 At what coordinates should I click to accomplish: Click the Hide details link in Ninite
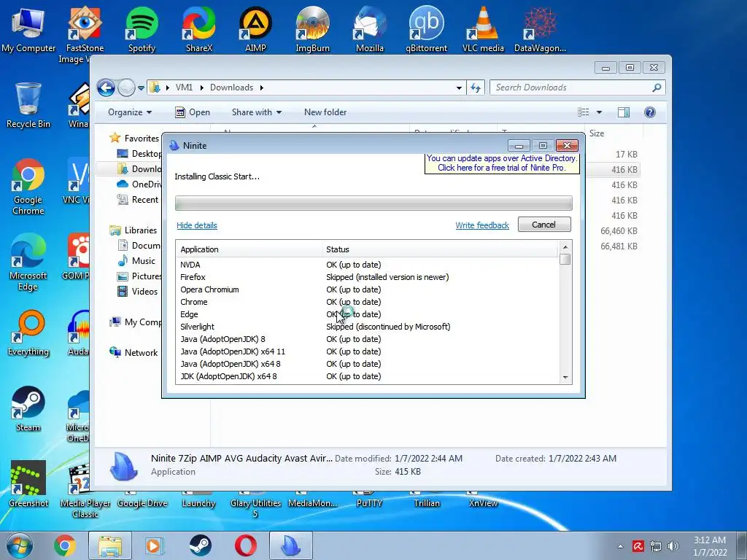(x=197, y=225)
